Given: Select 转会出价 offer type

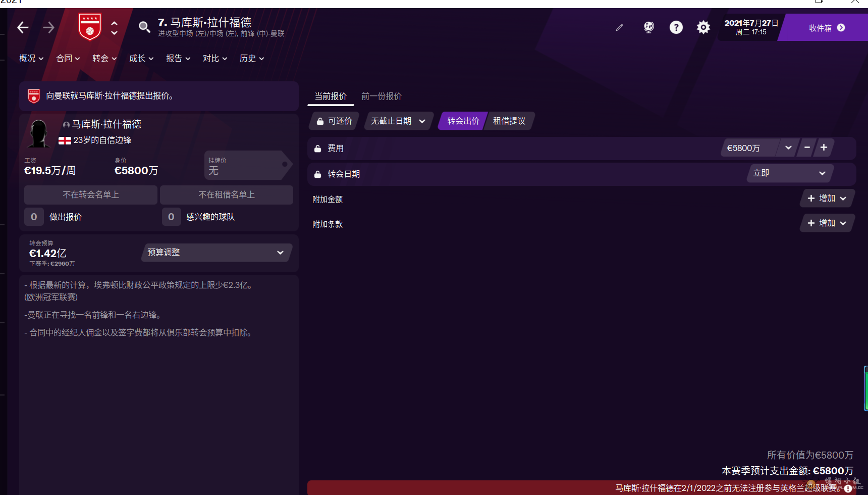Looking at the screenshot, I should coord(463,121).
